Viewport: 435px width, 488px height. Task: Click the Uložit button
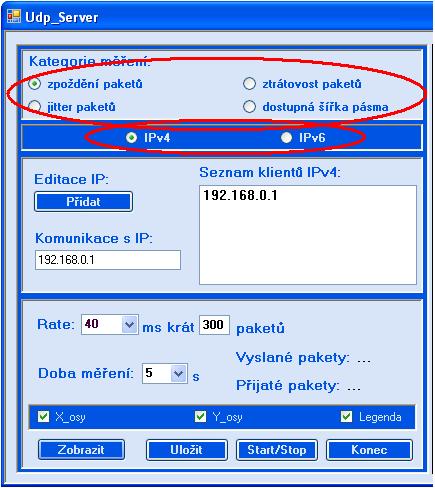point(187,450)
